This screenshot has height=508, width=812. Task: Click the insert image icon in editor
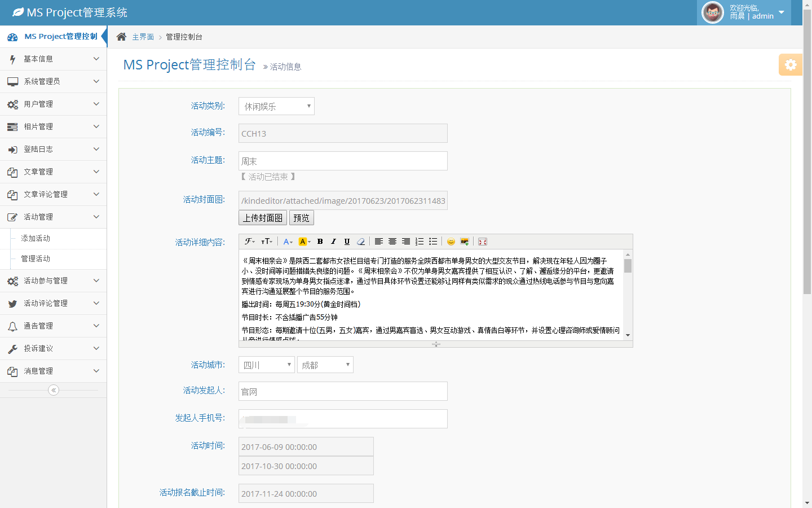[x=465, y=242]
